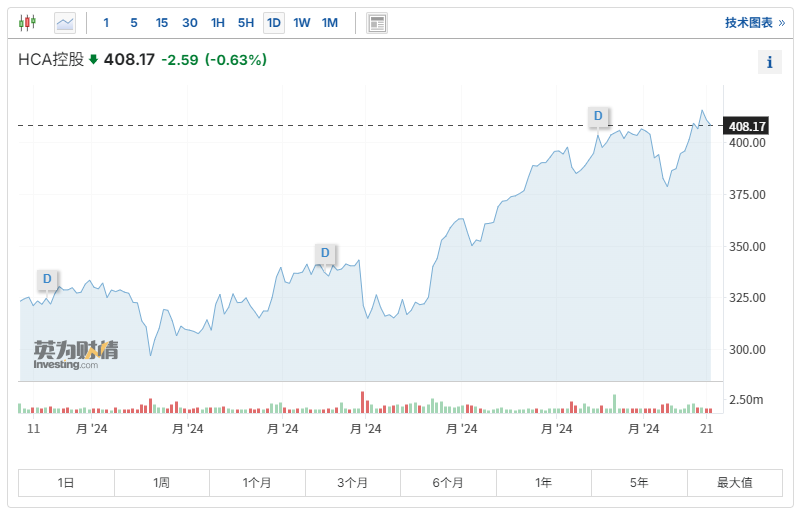The height and width of the screenshot is (513, 805).
Task: Choose the 5H interval
Action: click(246, 23)
